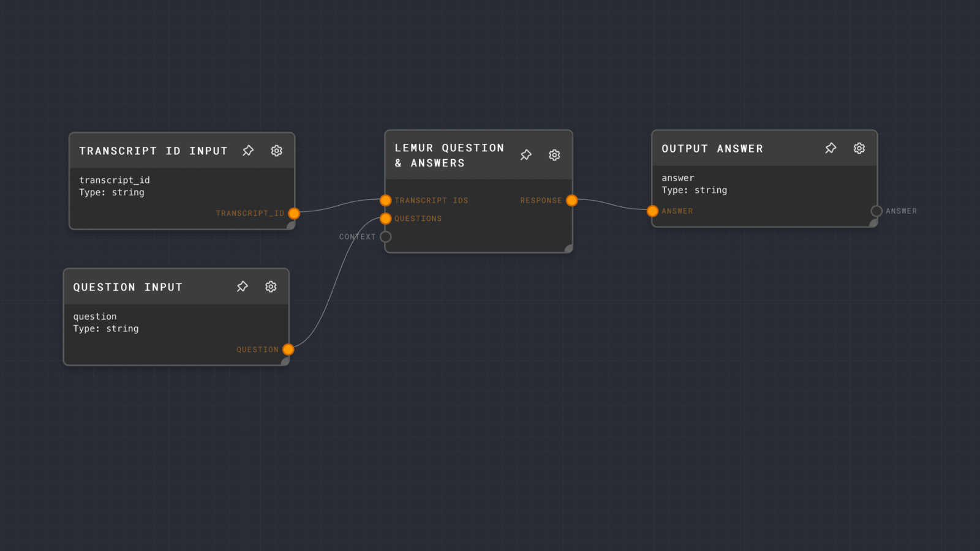Viewport: 980px width, 551px height.
Task: Click the QUESTIONS input port
Action: point(385,219)
